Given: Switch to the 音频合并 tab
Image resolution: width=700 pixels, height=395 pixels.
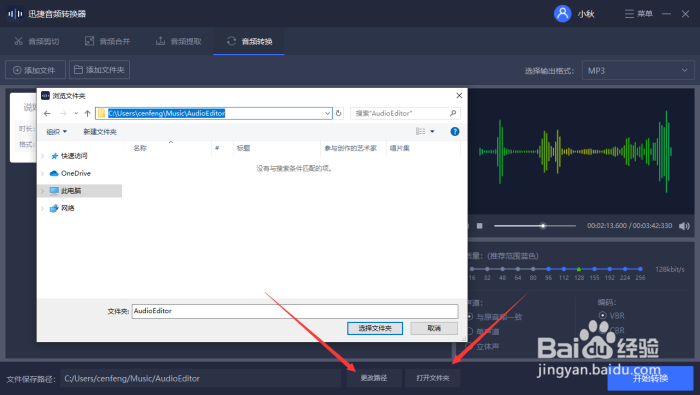Looking at the screenshot, I should coord(108,42).
